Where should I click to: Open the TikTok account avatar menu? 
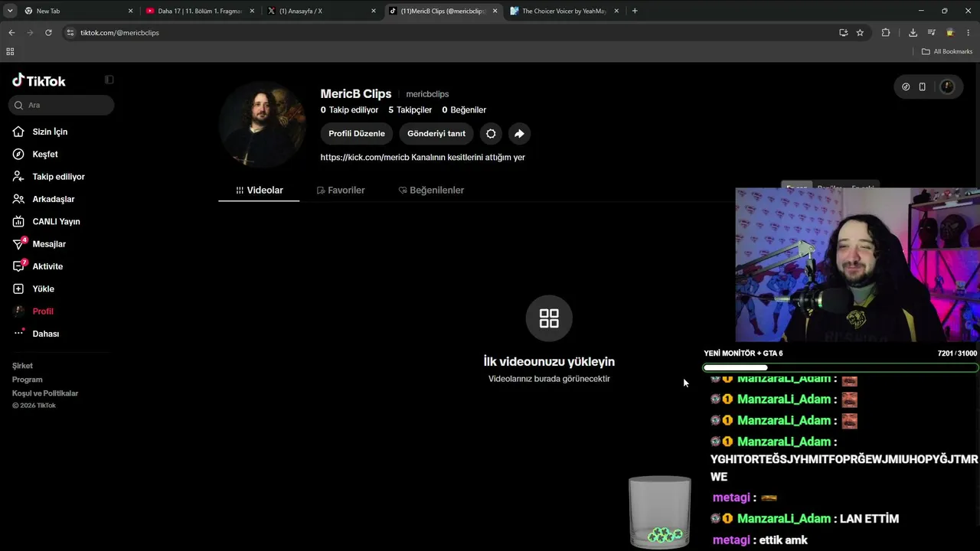pos(947,86)
